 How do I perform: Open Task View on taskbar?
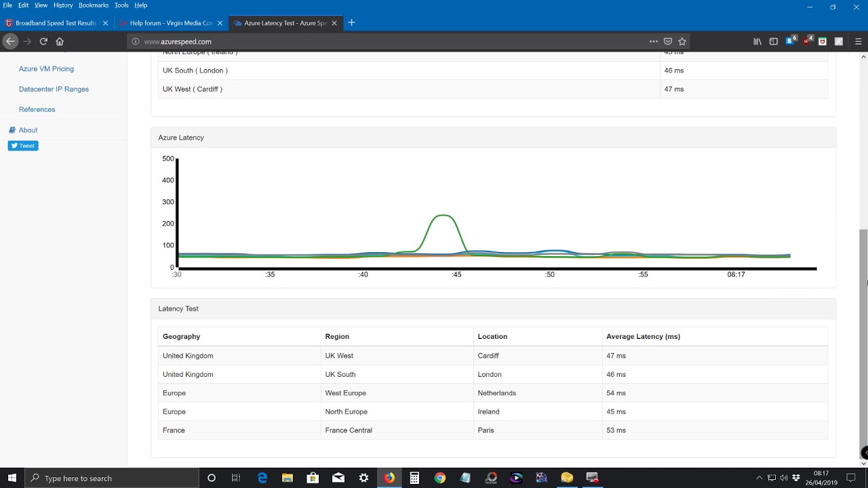tap(236, 478)
